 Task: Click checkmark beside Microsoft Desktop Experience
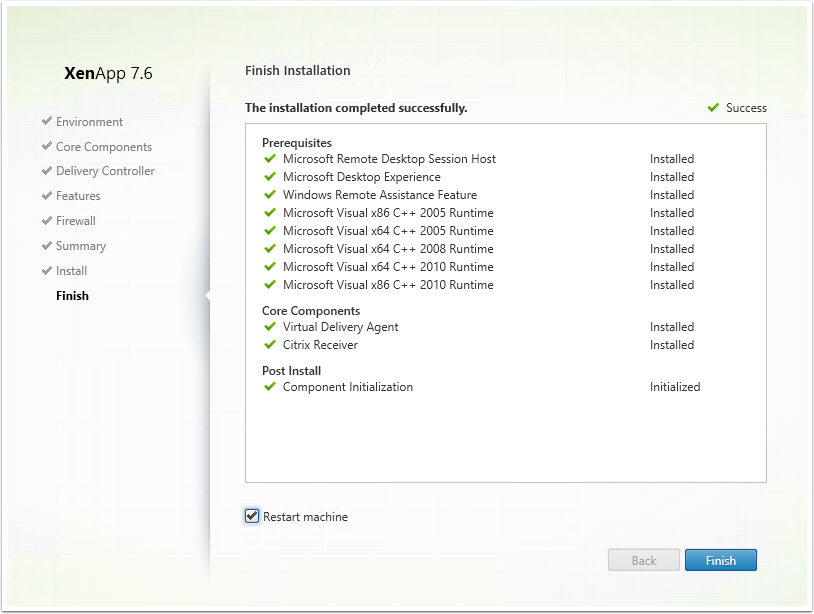(270, 176)
